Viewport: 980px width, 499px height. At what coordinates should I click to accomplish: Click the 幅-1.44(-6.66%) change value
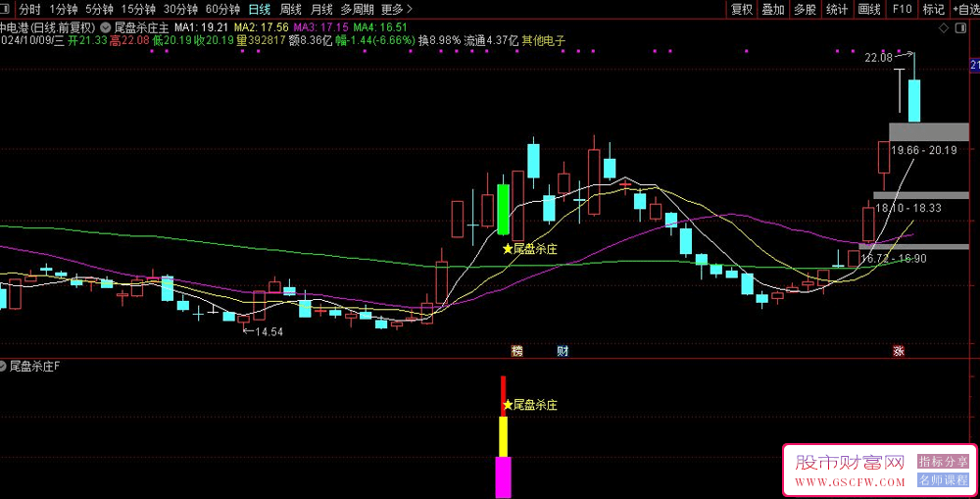[x=375, y=40]
